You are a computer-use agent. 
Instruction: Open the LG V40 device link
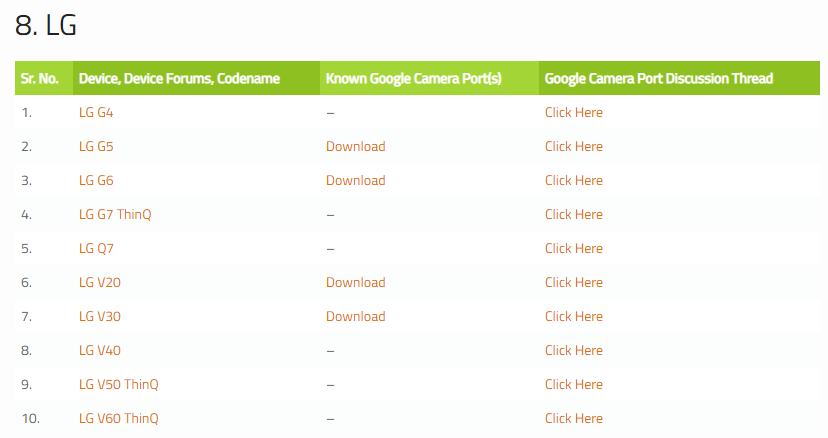pos(100,350)
